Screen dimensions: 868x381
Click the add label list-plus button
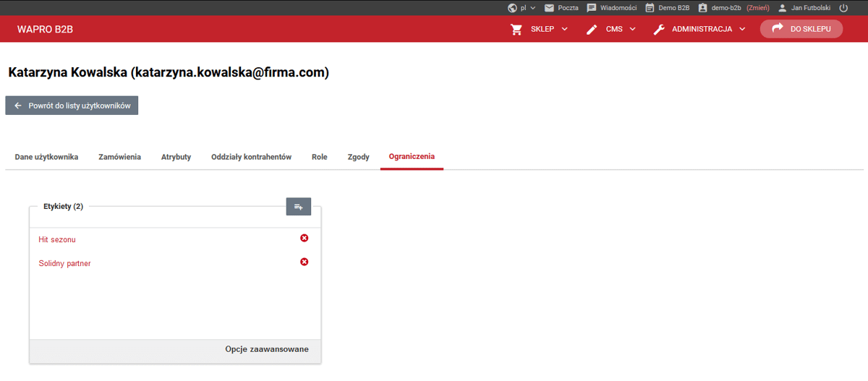tap(298, 207)
